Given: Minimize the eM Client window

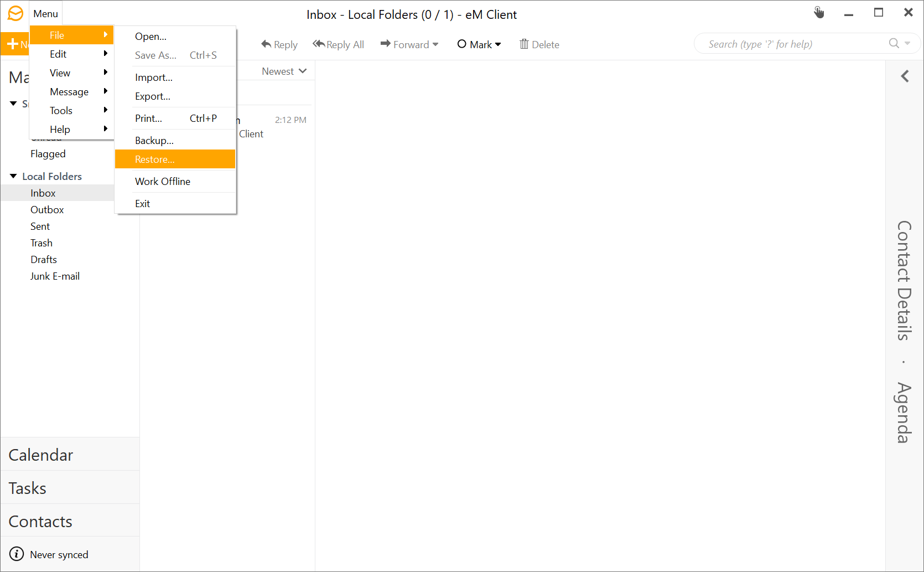Looking at the screenshot, I should 849,15.
